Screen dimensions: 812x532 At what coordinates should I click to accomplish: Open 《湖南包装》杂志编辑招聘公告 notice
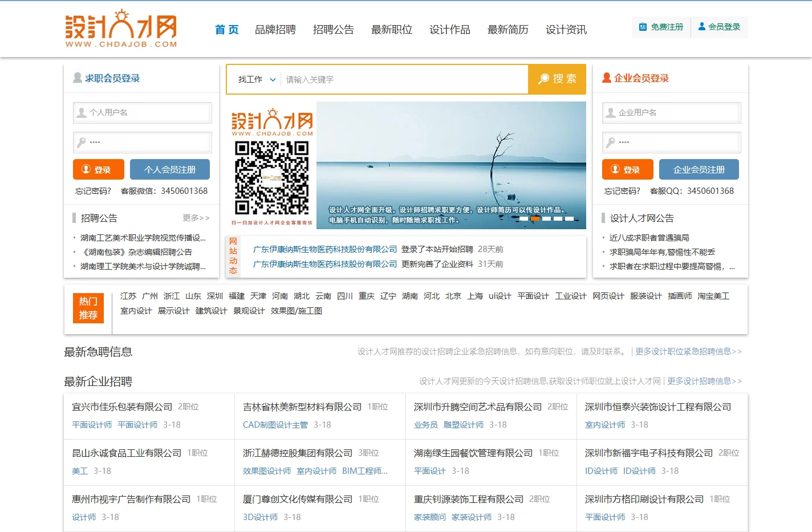click(136, 252)
